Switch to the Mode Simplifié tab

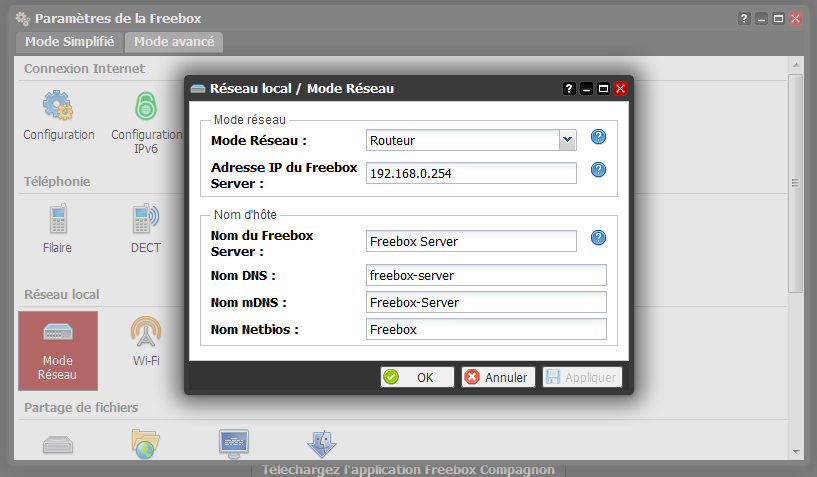coord(69,42)
